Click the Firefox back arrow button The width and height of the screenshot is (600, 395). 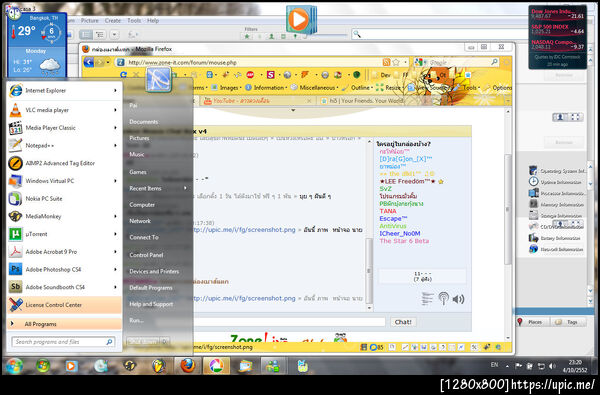(x=88, y=62)
